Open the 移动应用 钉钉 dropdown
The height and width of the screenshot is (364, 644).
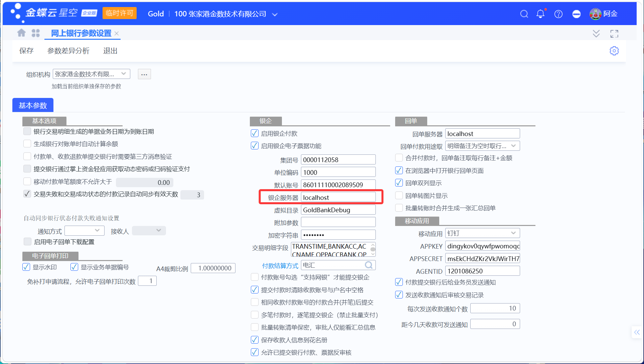coord(482,233)
